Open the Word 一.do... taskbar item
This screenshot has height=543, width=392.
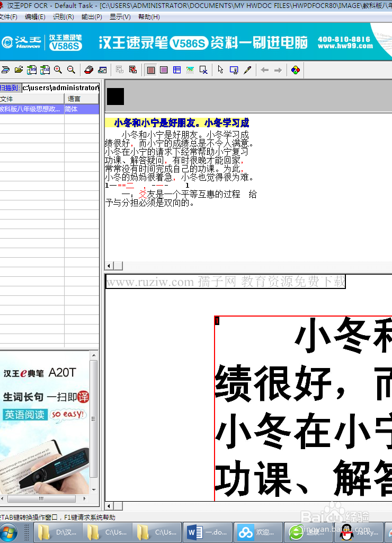coord(207,532)
